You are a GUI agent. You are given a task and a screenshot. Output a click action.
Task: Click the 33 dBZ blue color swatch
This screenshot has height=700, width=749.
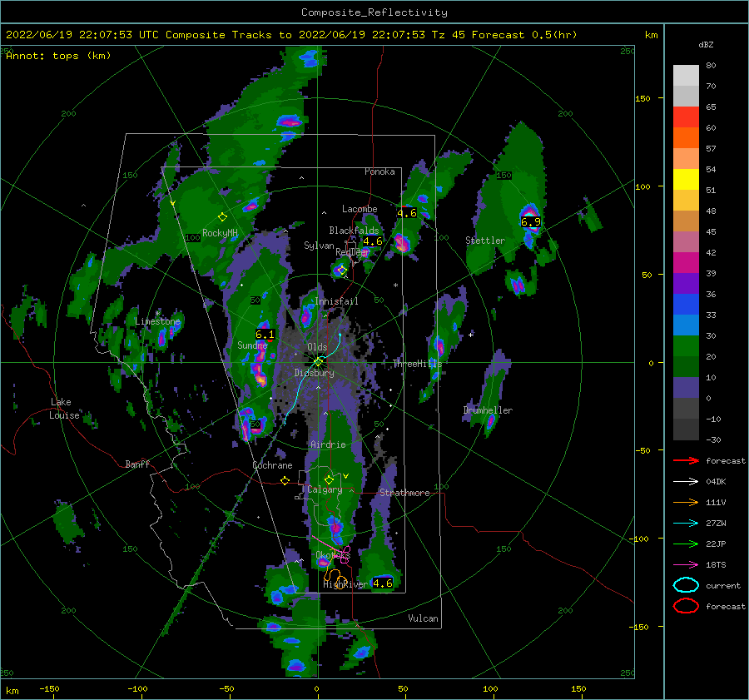pos(686,305)
